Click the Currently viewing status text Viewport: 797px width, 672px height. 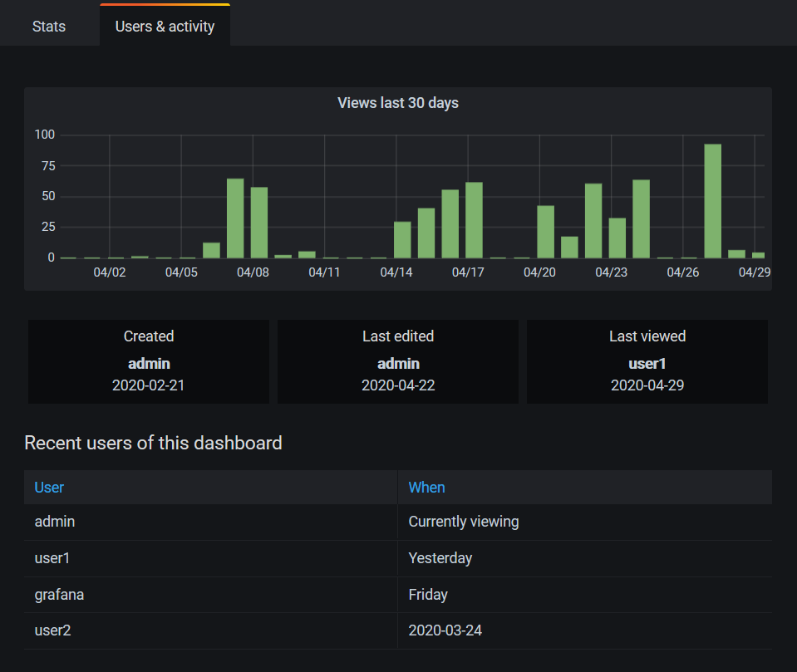(x=463, y=522)
